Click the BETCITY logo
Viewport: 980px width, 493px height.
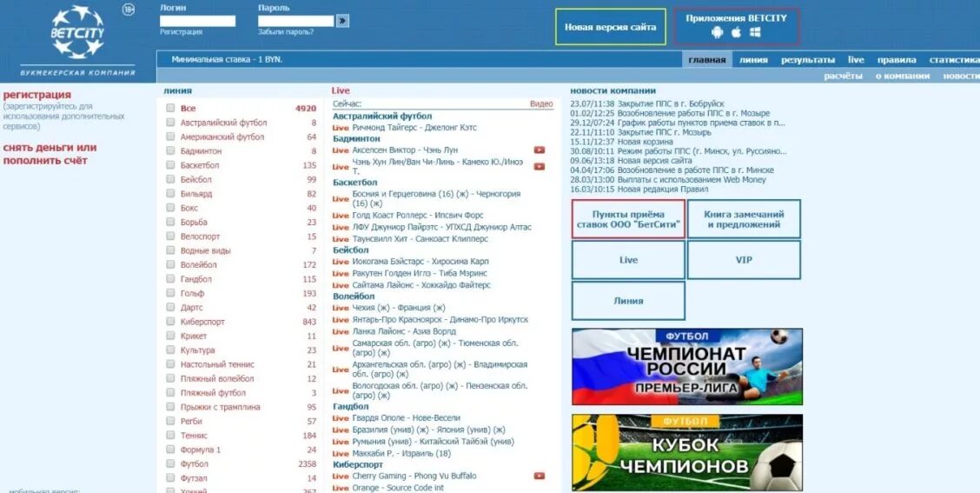pos(77,31)
